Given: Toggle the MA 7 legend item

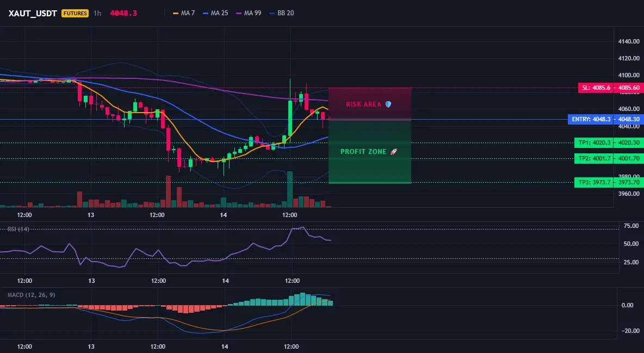Looking at the screenshot, I should [184, 13].
